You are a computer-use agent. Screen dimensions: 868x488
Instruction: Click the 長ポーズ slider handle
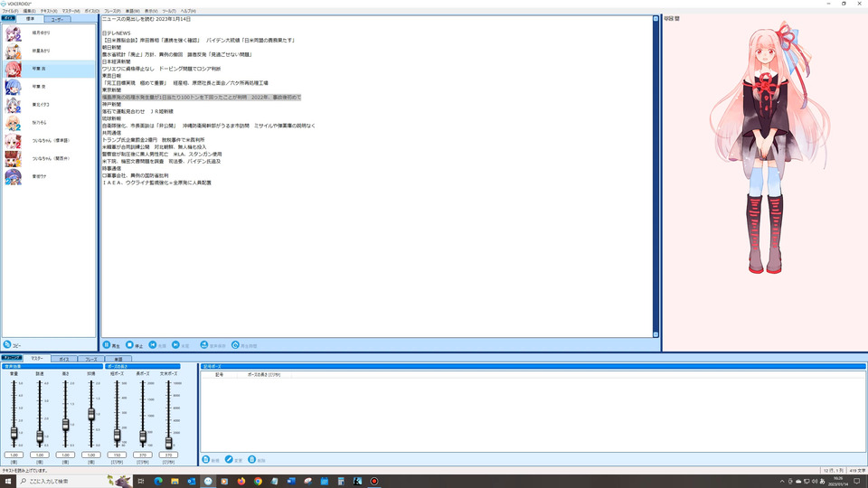(x=143, y=437)
